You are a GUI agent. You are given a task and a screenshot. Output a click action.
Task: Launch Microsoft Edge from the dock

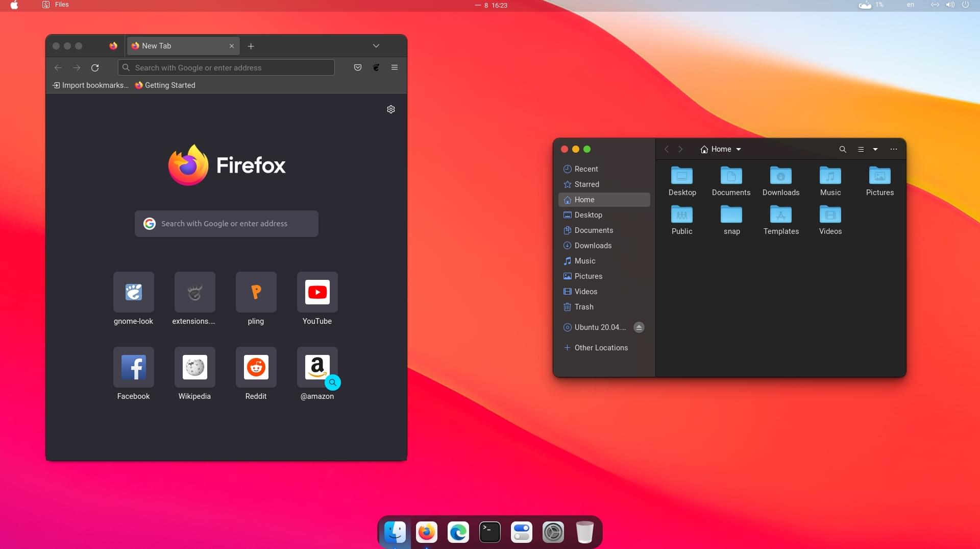458,532
